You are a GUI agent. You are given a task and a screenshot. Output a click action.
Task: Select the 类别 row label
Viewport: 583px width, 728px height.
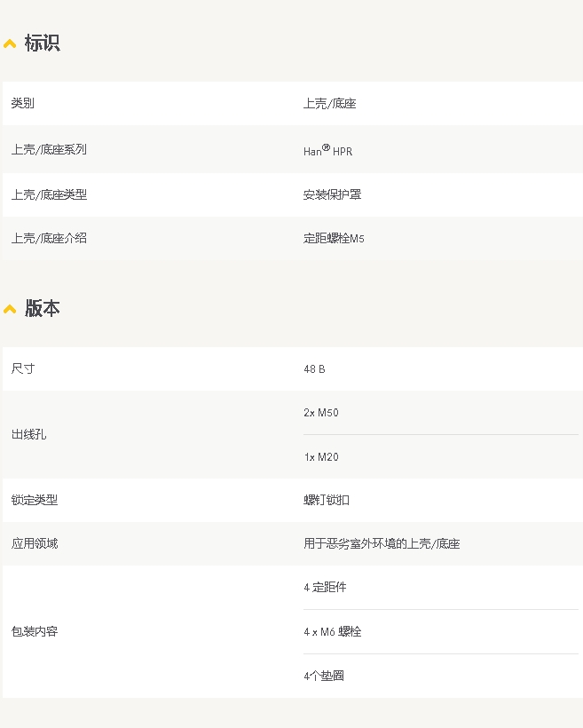[x=23, y=104]
